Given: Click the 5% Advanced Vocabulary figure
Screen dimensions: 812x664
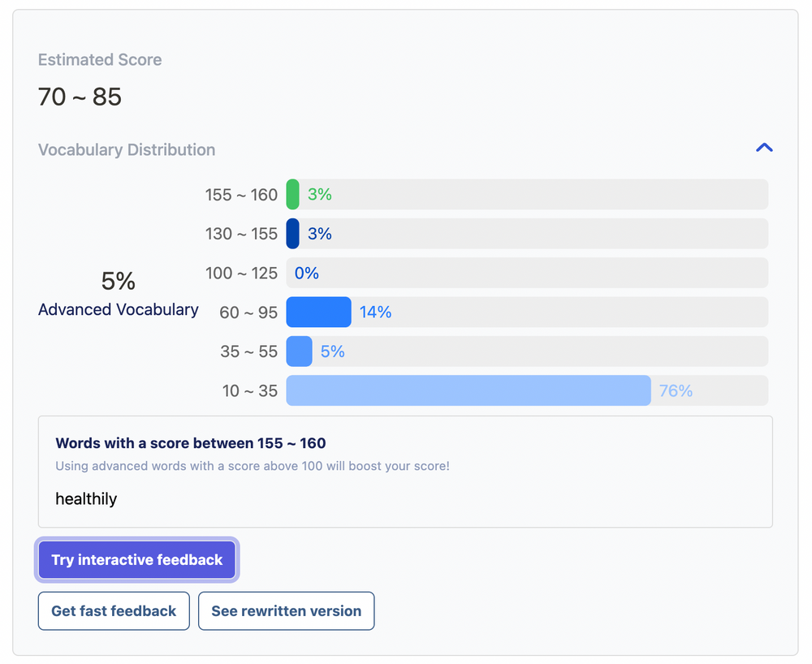Looking at the screenshot, I should pyautogui.click(x=119, y=281).
